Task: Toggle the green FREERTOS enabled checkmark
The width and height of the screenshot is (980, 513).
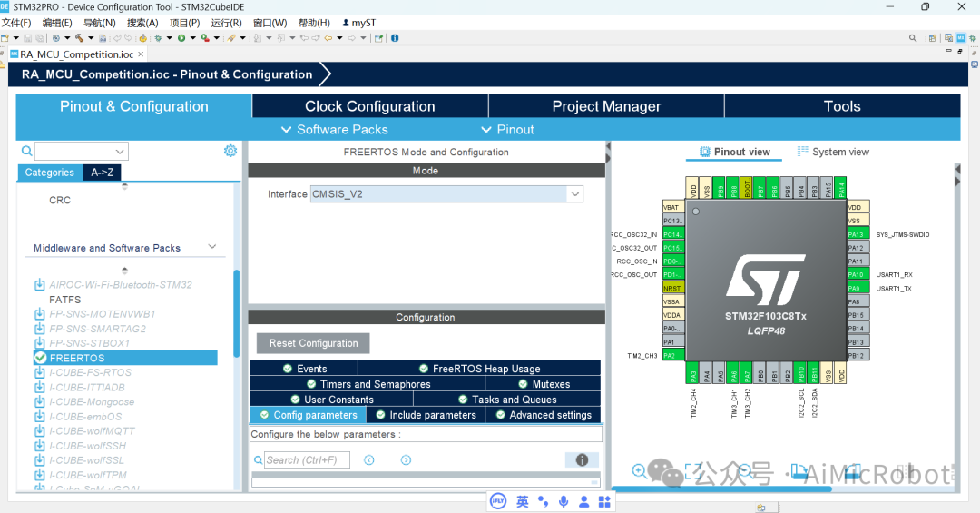Action: tap(41, 358)
